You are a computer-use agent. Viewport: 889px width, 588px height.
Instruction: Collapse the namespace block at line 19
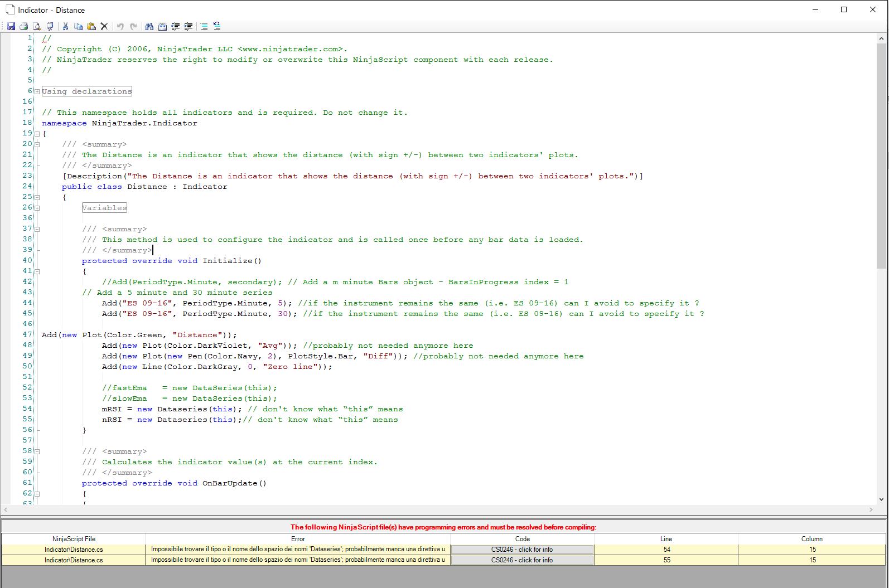(x=37, y=134)
